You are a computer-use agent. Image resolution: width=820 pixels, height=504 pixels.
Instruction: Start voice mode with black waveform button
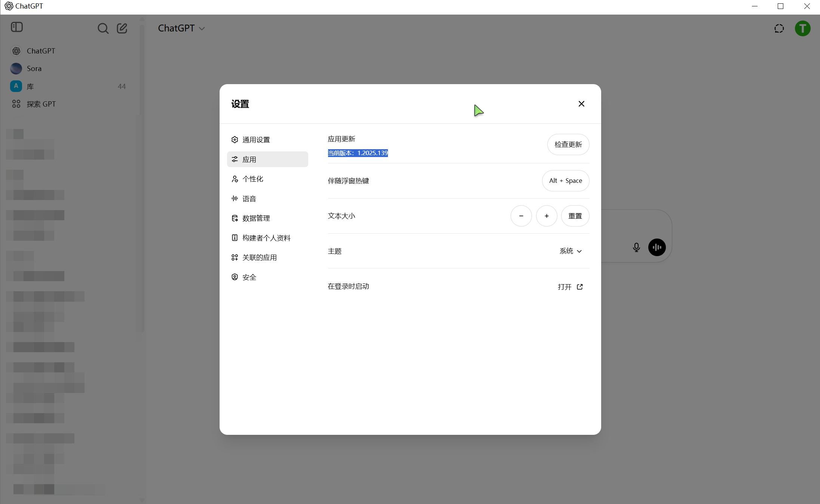pyautogui.click(x=657, y=247)
